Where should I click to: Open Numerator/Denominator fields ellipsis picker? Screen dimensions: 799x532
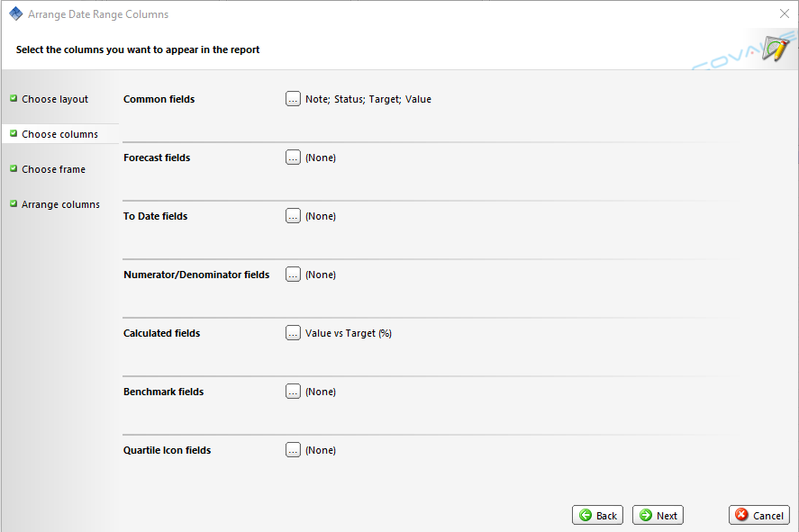click(x=293, y=275)
